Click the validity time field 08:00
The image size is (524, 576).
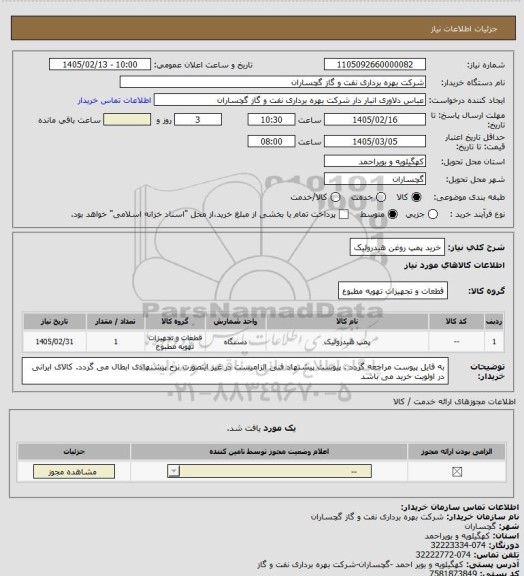271,141
